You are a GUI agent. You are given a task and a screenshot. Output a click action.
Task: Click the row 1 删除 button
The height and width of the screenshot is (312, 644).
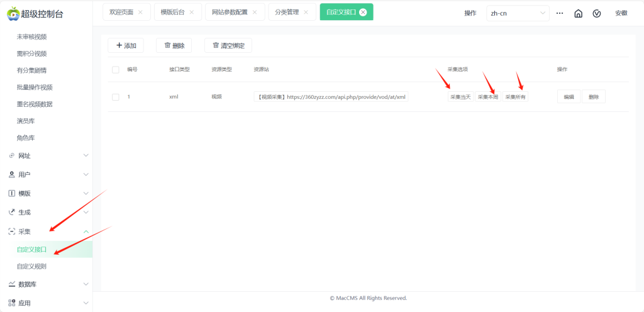click(594, 97)
